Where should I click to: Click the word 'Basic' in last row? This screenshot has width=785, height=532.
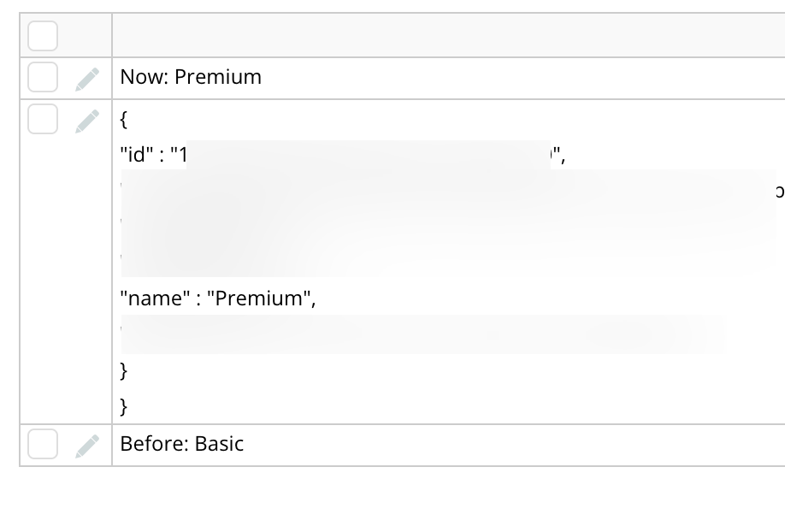pos(219,444)
